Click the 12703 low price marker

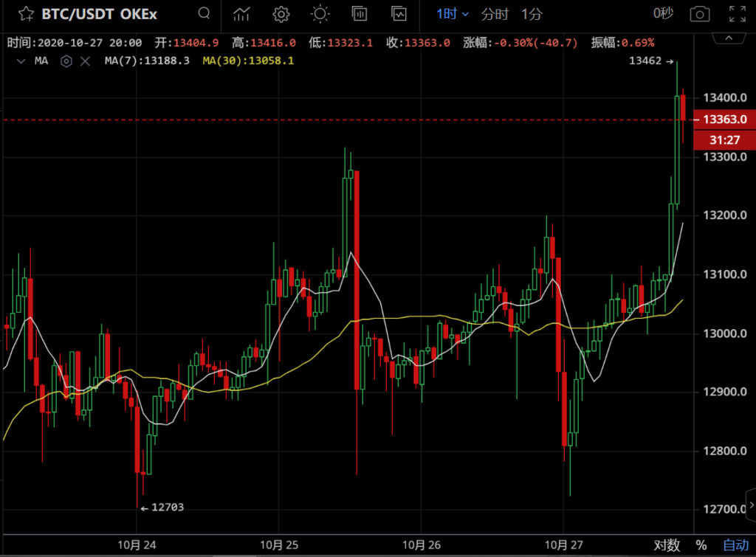point(162,508)
